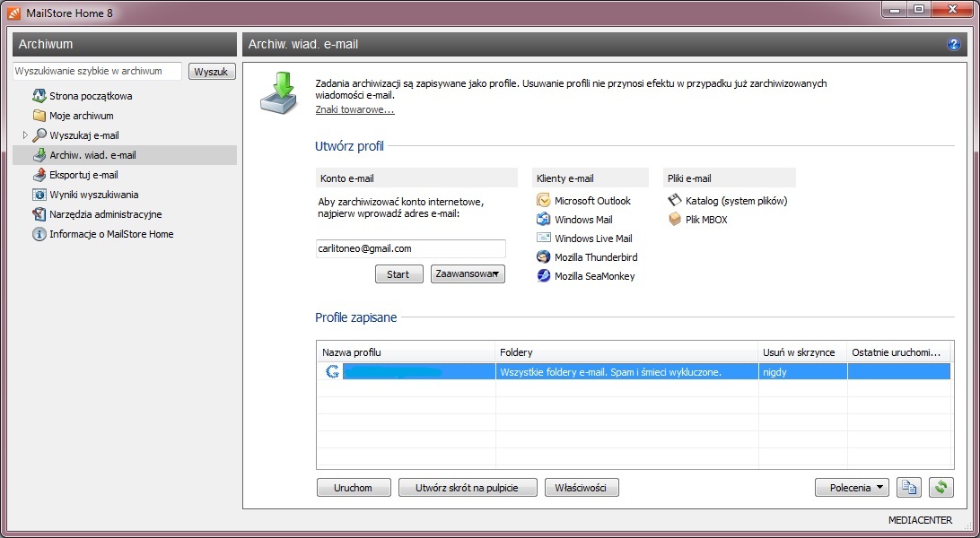The width and height of the screenshot is (980, 538).
Task: Open Strona początkowa in the sidebar
Action: click(91, 96)
